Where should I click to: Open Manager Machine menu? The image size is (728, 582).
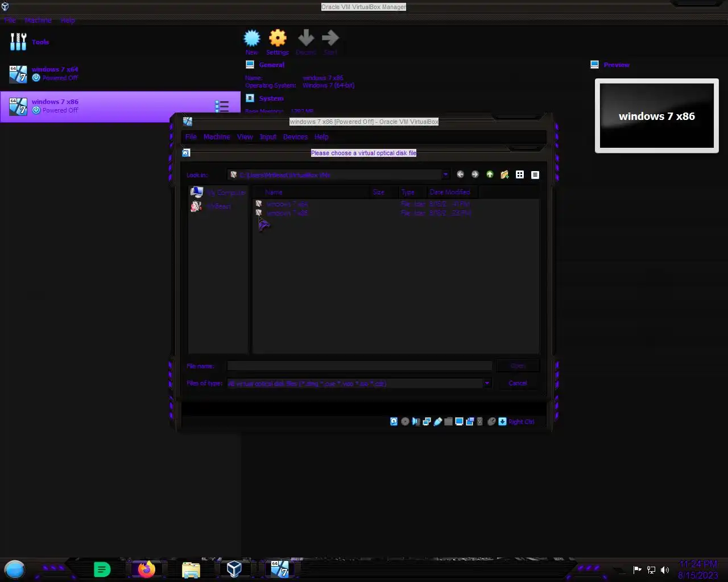click(x=38, y=20)
